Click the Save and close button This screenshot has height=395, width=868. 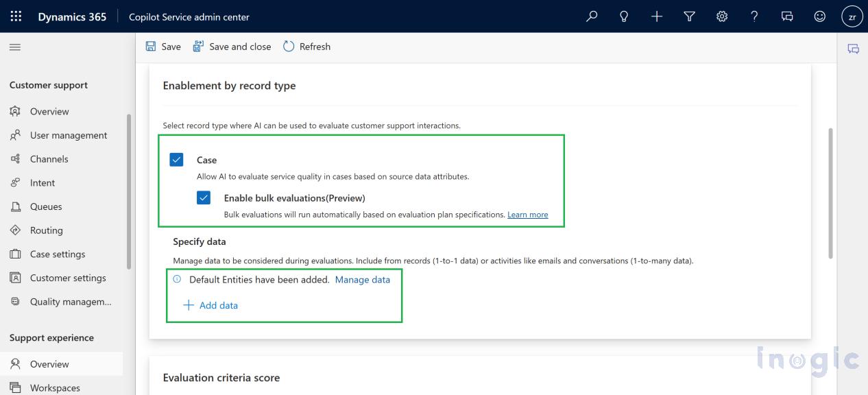click(232, 47)
